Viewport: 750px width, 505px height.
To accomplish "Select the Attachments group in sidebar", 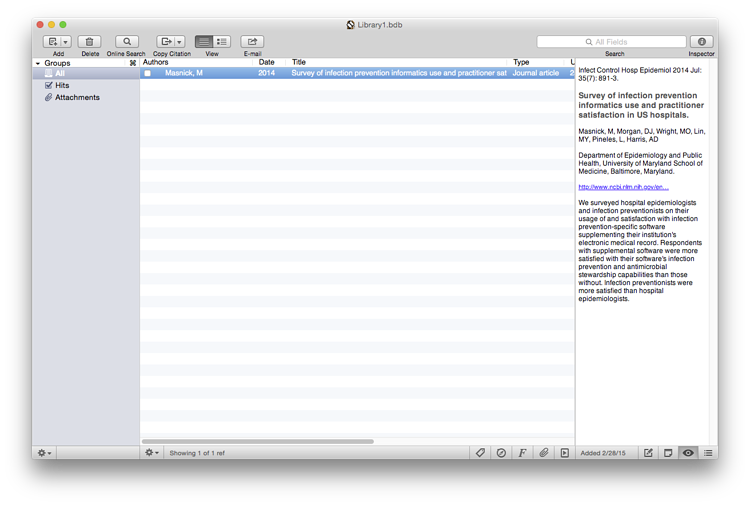I will point(76,98).
